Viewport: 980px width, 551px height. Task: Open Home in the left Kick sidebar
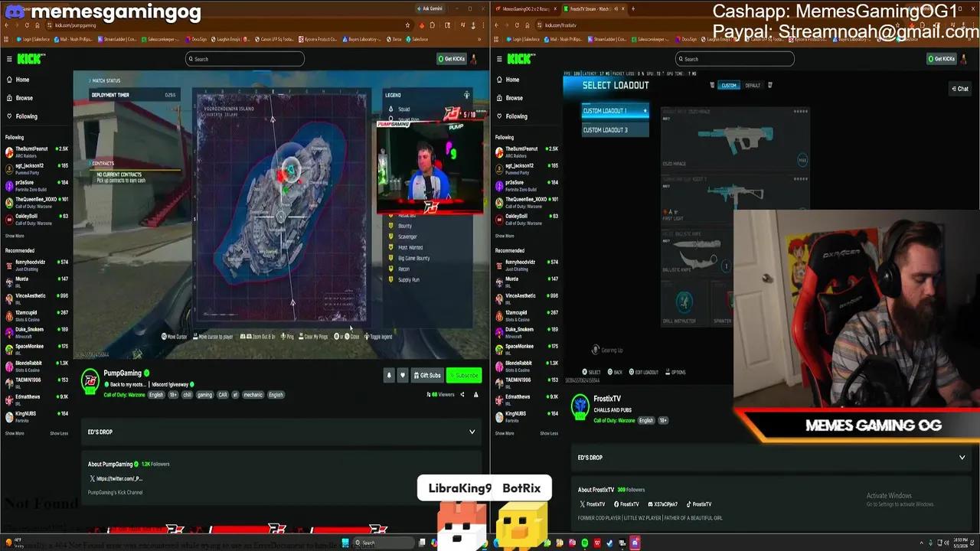tap(18, 80)
